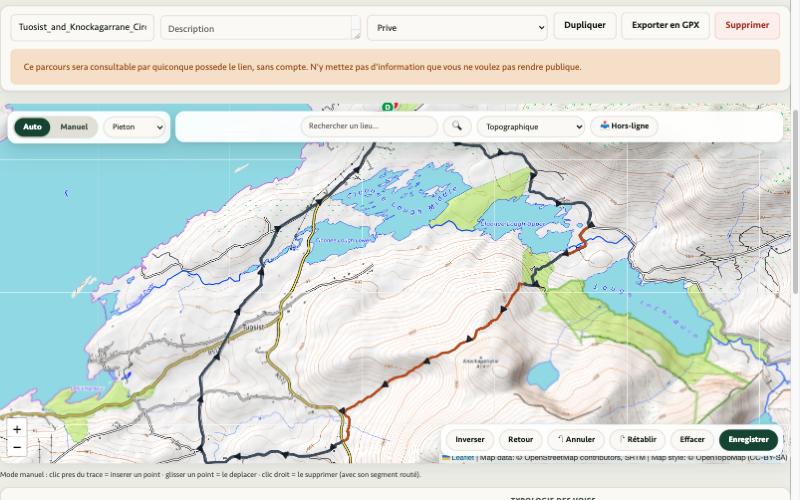
Task: Click the page vertical scrollbar
Action: pos(796,202)
